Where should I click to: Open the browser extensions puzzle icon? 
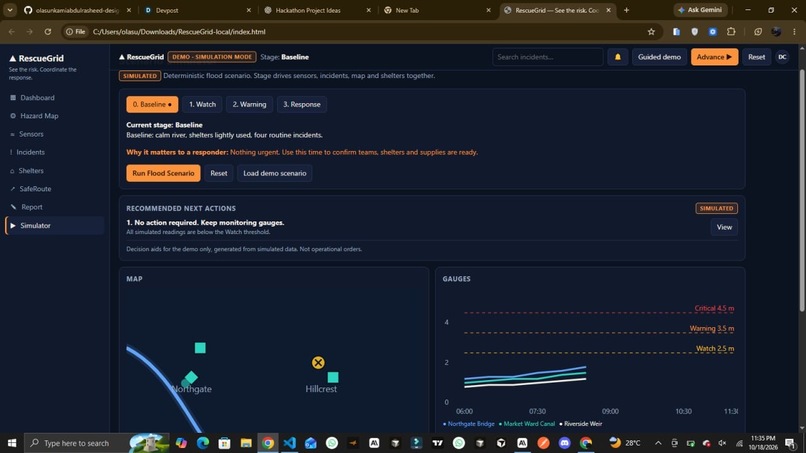(731, 32)
